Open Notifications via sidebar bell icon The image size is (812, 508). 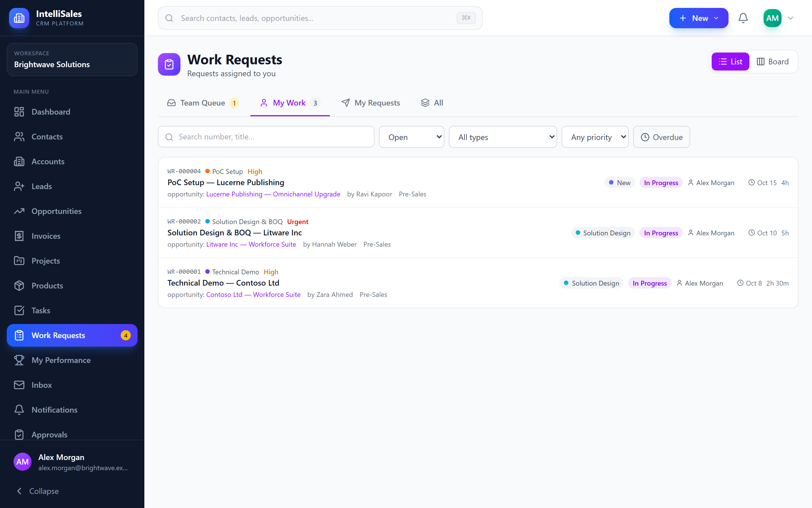[x=19, y=410]
